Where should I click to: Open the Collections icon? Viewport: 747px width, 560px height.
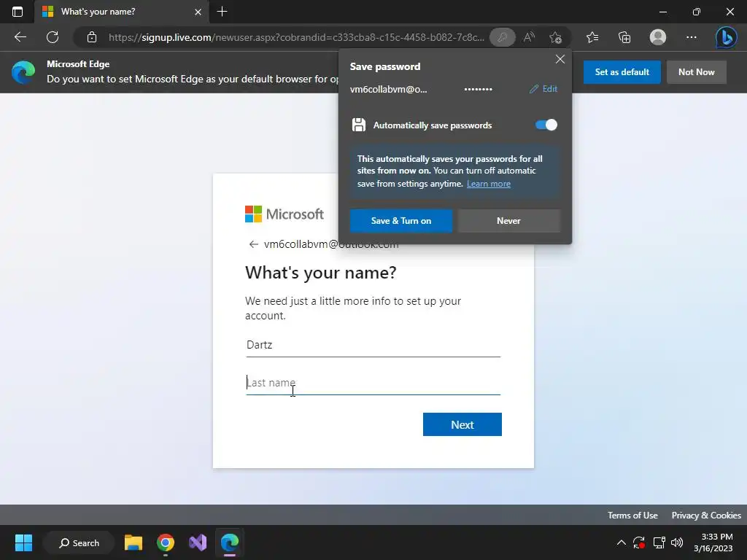[x=624, y=37]
